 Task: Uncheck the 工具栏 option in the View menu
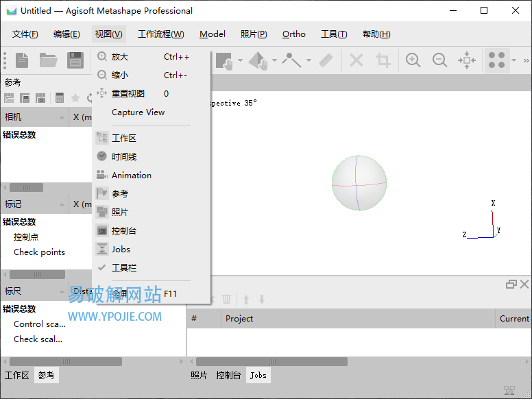tap(151, 267)
